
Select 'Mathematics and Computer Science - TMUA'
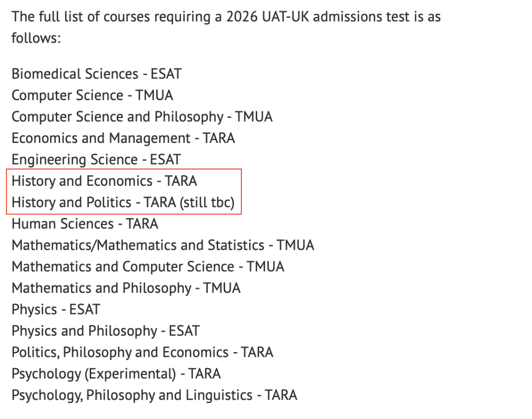[x=148, y=267]
